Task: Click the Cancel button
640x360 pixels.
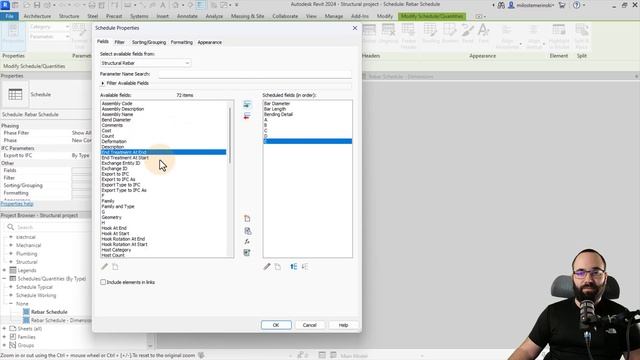Action: pos(309,325)
